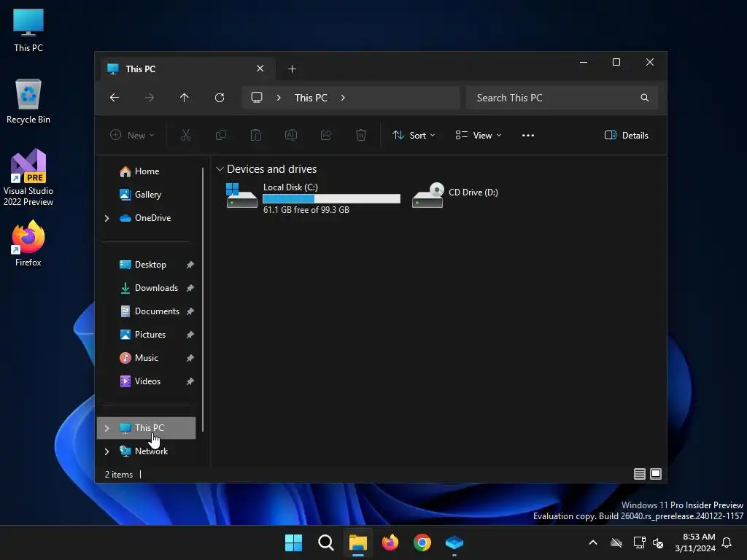Click the muted volume tray icon

[658, 542]
